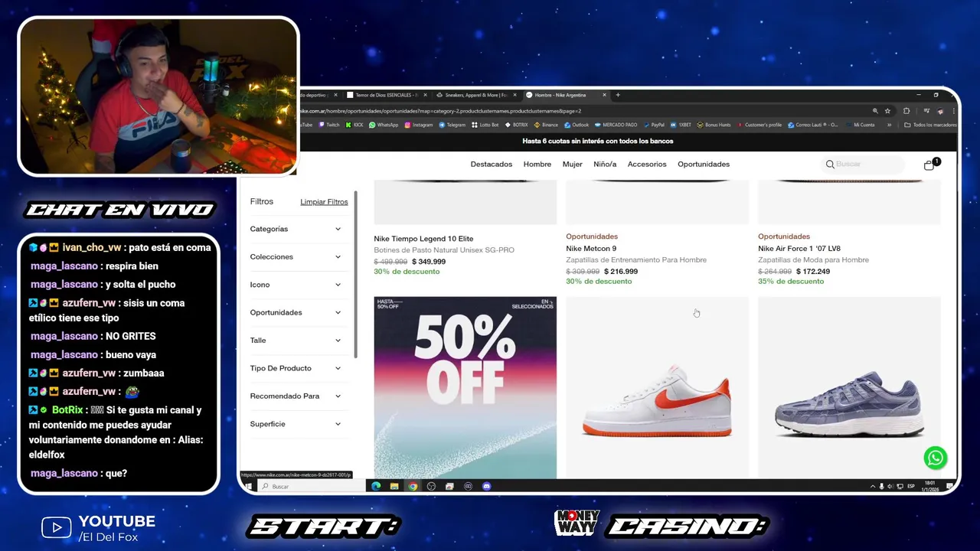Image resolution: width=980 pixels, height=551 pixels.
Task: Click the Chrome icon in the taskbar
Action: [x=413, y=486]
